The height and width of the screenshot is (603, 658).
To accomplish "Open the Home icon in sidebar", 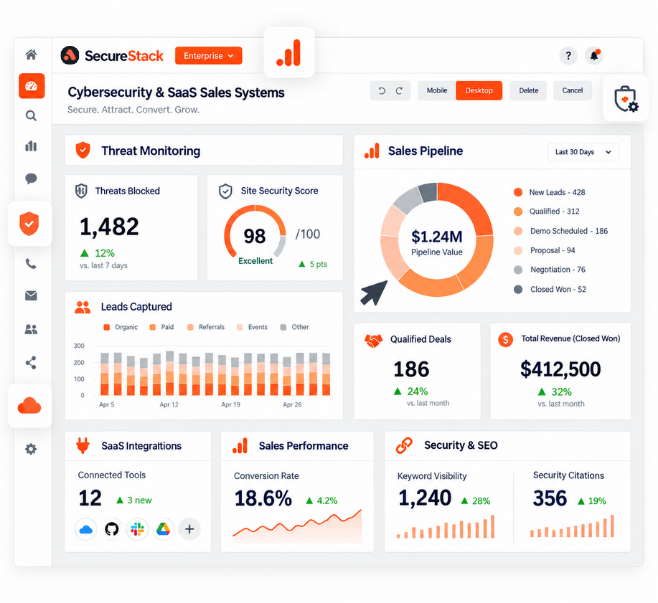I will pyautogui.click(x=31, y=55).
